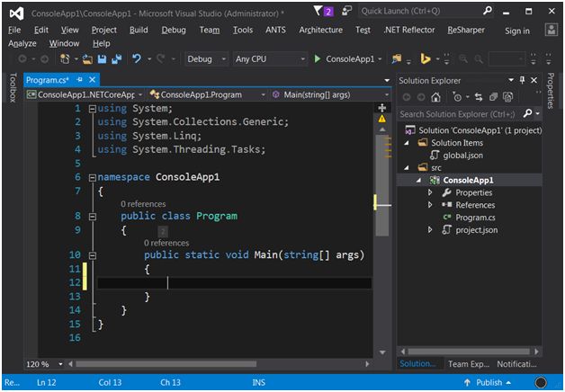Viewport: 565px width, 392px height.
Task: Click the orange Bing search toolbar icon
Action: 426,58
